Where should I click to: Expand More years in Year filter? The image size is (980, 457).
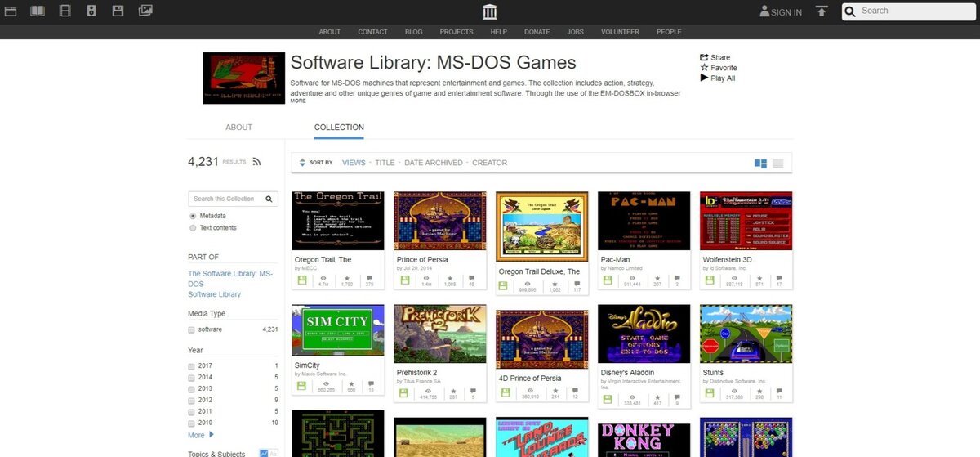pos(201,435)
